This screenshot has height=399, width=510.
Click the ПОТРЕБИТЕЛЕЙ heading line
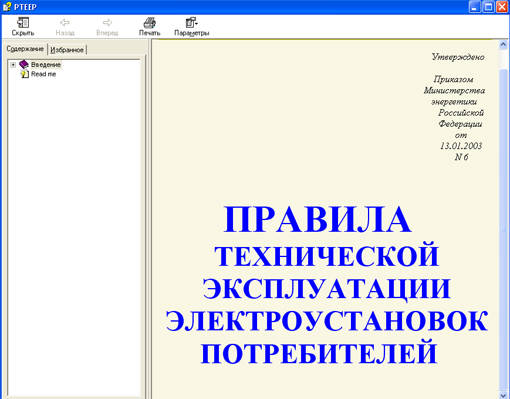[319, 353]
